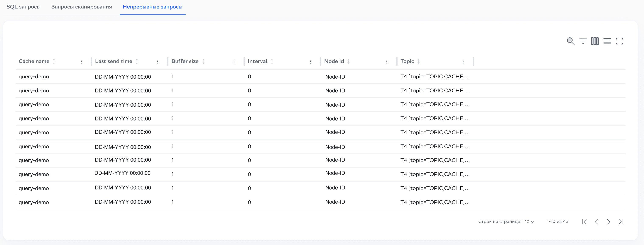The image size is (644, 245).
Task: Click the previous page button
Action: (596, 222)
